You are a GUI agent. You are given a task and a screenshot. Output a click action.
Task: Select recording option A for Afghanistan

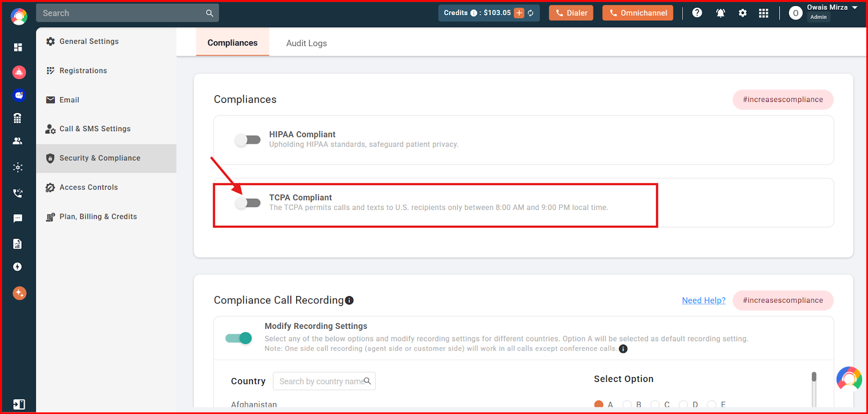pyautogui.click(x=599, y=404)
